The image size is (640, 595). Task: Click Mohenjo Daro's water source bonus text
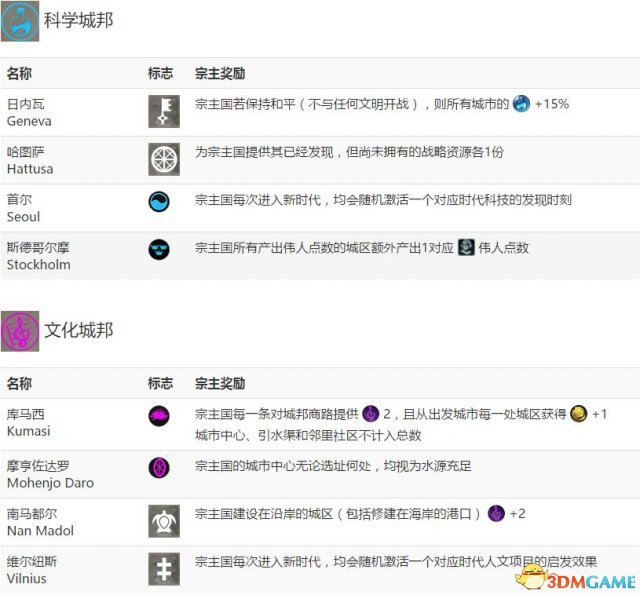click(333, 466)
